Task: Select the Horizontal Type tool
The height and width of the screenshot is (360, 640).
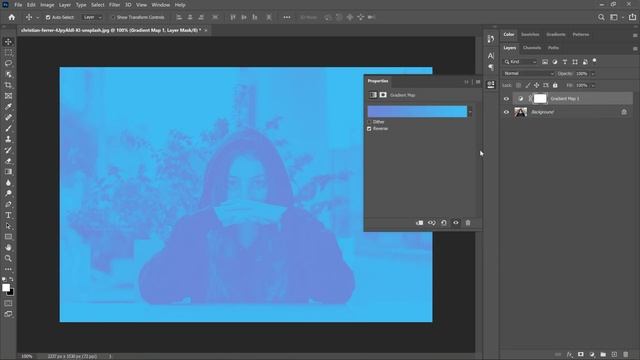Action: (8, 215)
